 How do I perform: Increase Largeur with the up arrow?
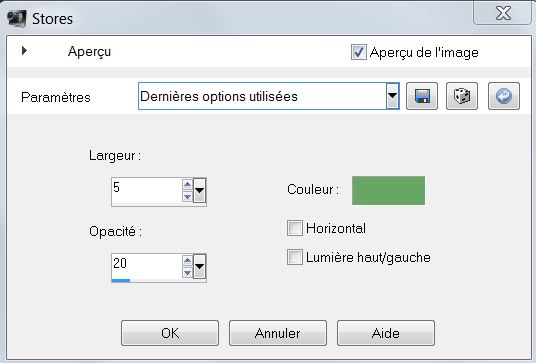point(187,185)
